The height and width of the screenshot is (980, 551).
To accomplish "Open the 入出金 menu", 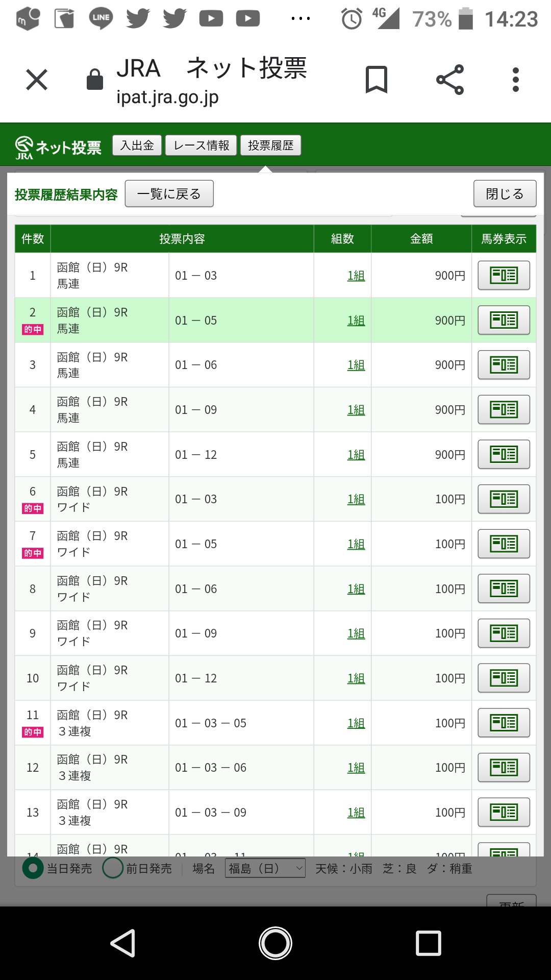I will point(137,145).
